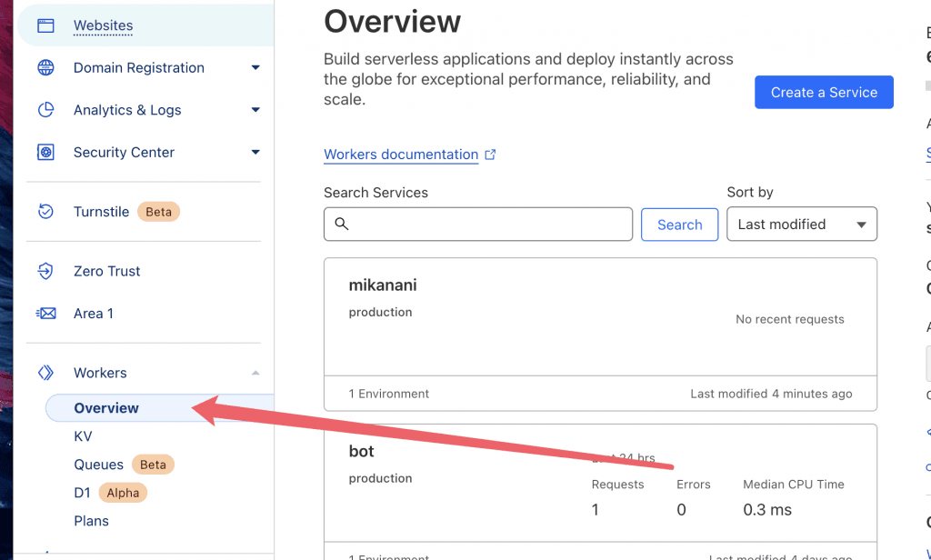Click the Alpha badge next to D1
The image size is (931, 560).
tap(123, 493)
